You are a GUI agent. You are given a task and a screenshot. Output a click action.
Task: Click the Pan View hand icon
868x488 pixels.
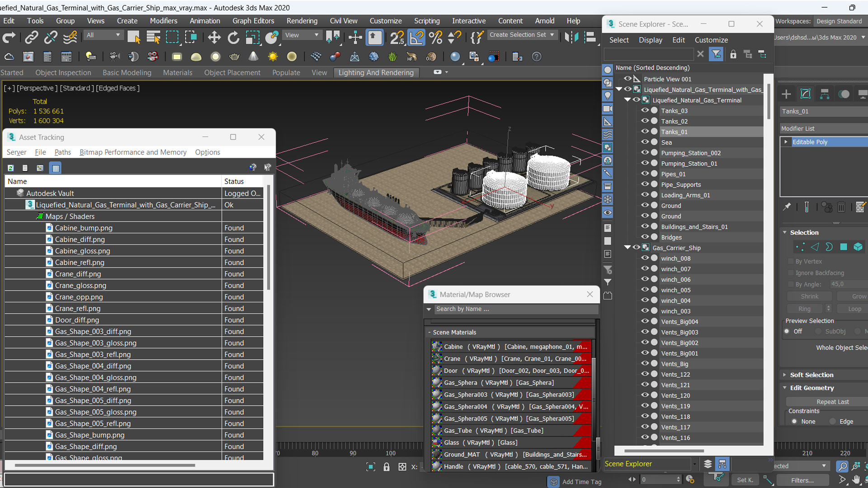click(x=856, y=480)
